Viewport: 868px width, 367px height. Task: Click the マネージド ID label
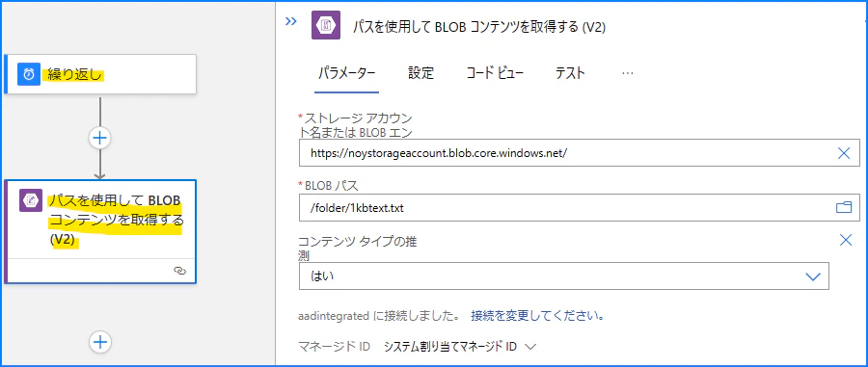pyautogui.click(x=335, y=347)
